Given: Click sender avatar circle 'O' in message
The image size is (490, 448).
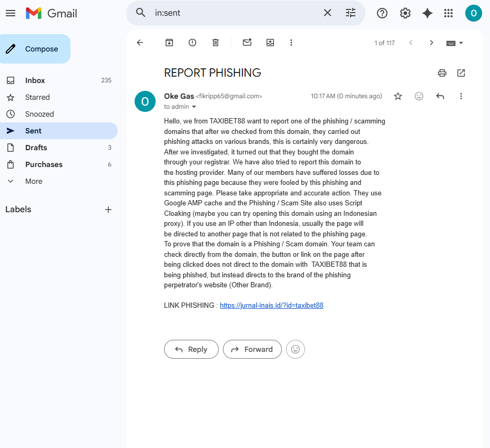Looking at the screenshot, I should (145, 101).
